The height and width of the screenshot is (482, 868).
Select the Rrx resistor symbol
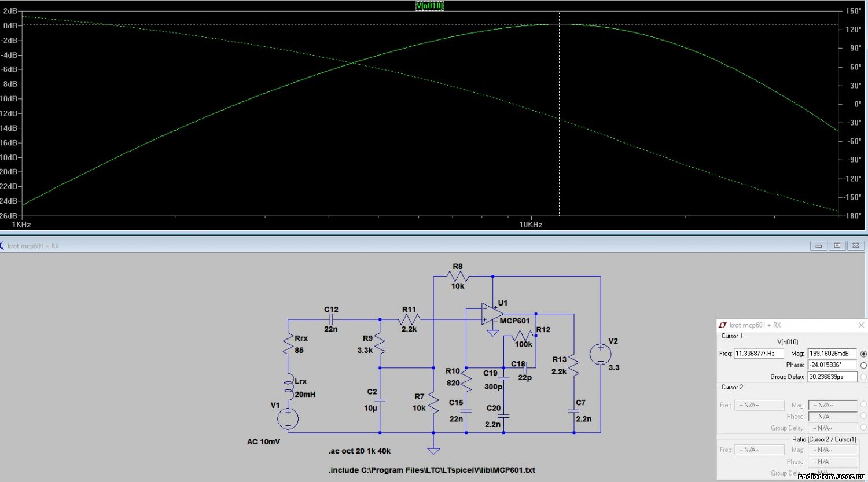[288, 344]
